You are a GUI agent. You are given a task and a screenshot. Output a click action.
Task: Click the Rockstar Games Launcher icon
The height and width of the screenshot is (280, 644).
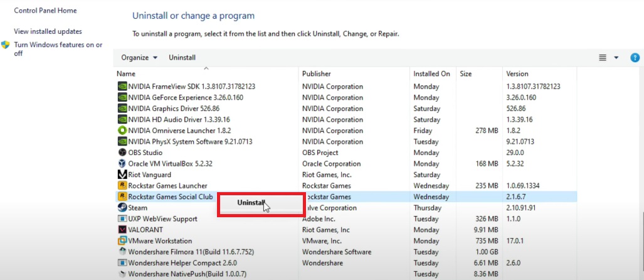(122, 186)
